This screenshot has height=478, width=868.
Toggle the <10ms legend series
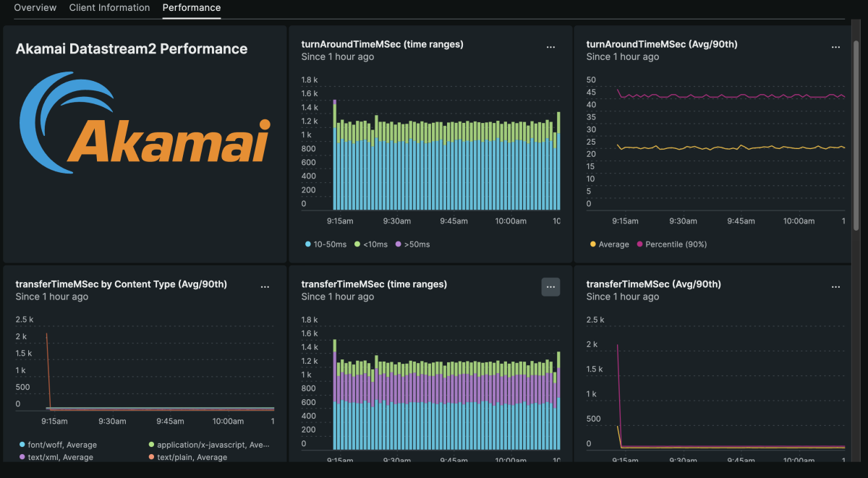372,244
